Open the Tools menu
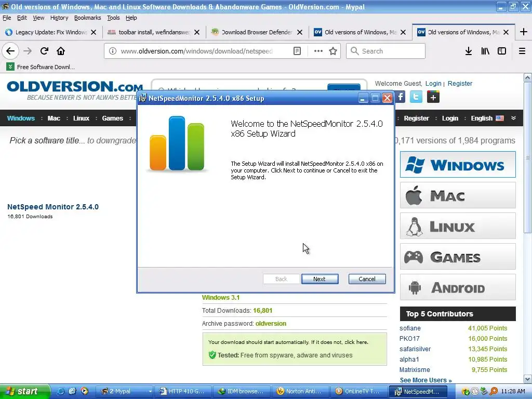Image resolution: width=532 pixels, height=399 pixels. coord(113,18)
